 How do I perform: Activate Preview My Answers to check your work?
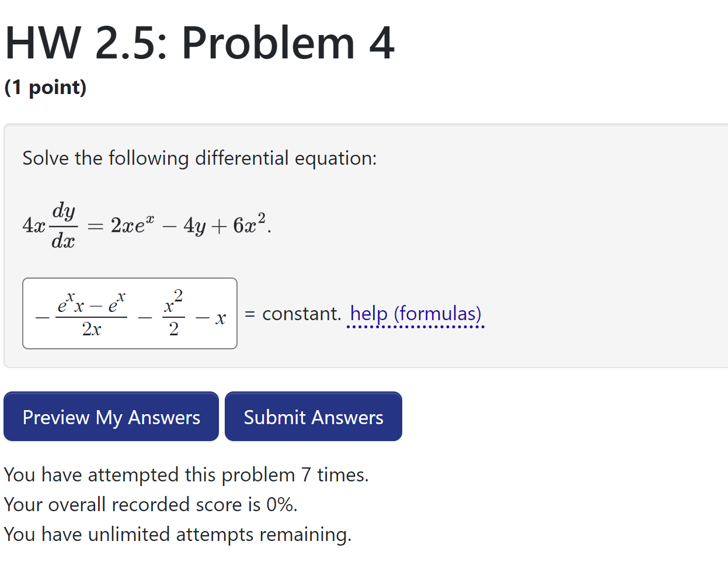pos(111,417)
